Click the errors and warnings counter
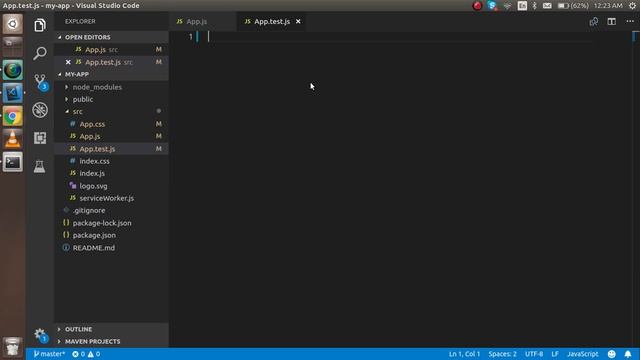Image resolution: width=640 pixels, height=360 pixels. click(86, 354)
